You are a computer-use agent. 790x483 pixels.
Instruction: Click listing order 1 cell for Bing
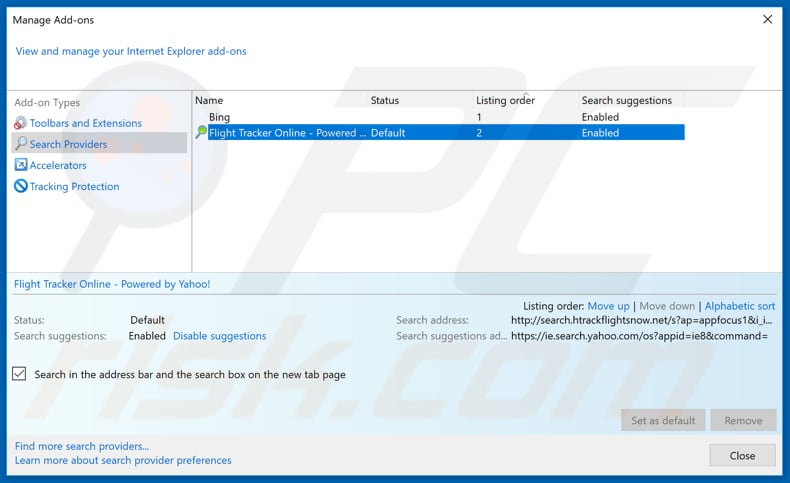tap(479, 117)
